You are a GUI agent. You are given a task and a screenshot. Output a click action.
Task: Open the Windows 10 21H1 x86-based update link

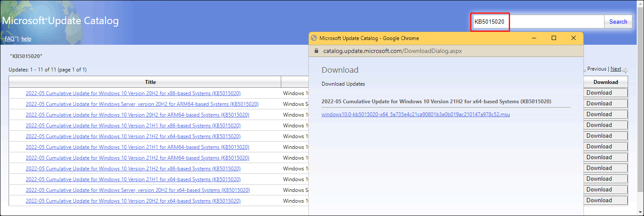coord(133,126)
